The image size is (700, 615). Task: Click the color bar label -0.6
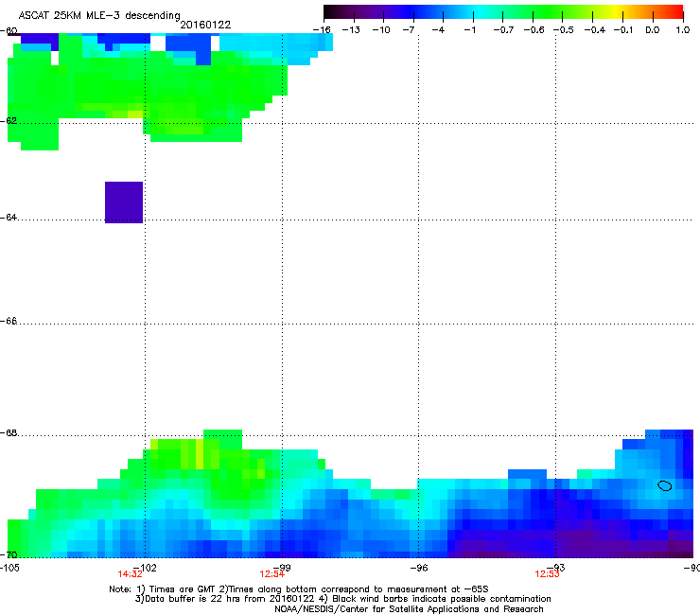pyautogui.click(x=534, y=30)
